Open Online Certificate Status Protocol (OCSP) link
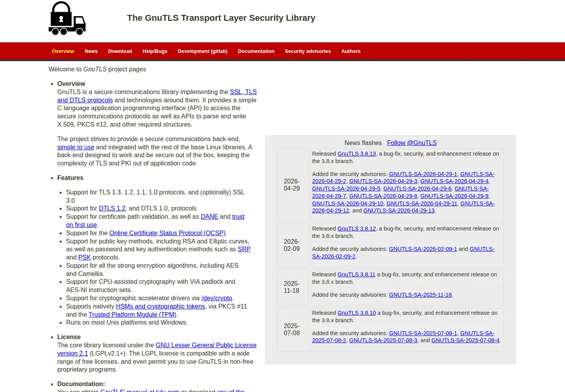This screenshot has height=392, width=565. [x=168, y=233]
